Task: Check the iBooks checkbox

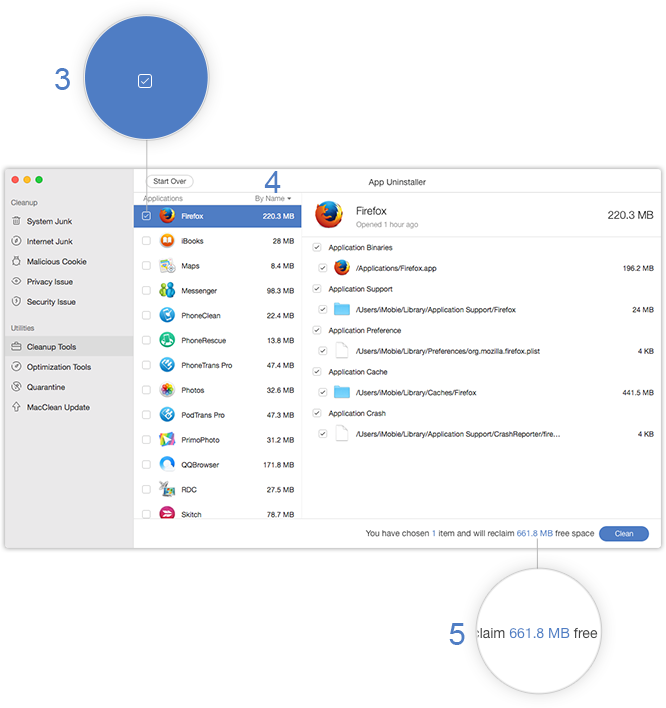Action: [x=146, y=241]
